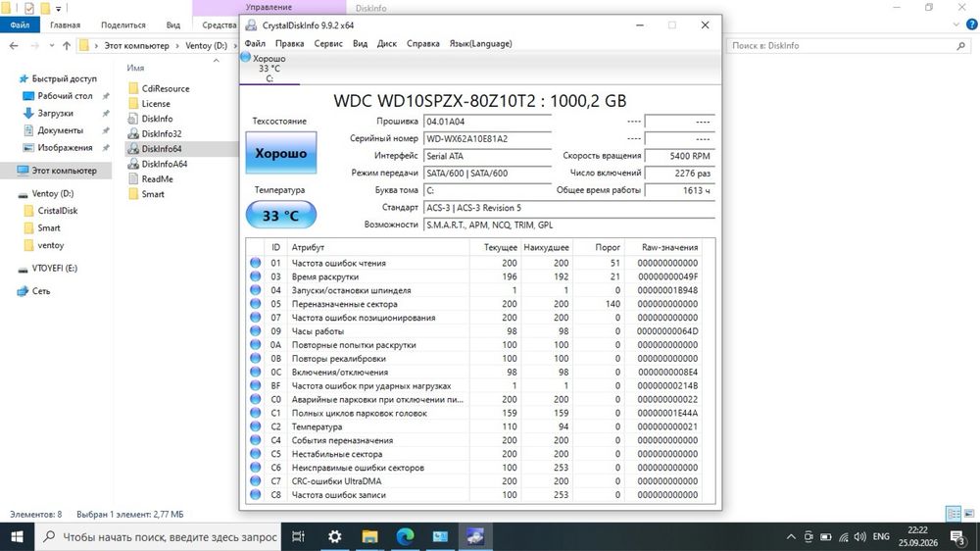
Task: Switch to details view in Explorer status bar
Action: (x=954, y=514)
